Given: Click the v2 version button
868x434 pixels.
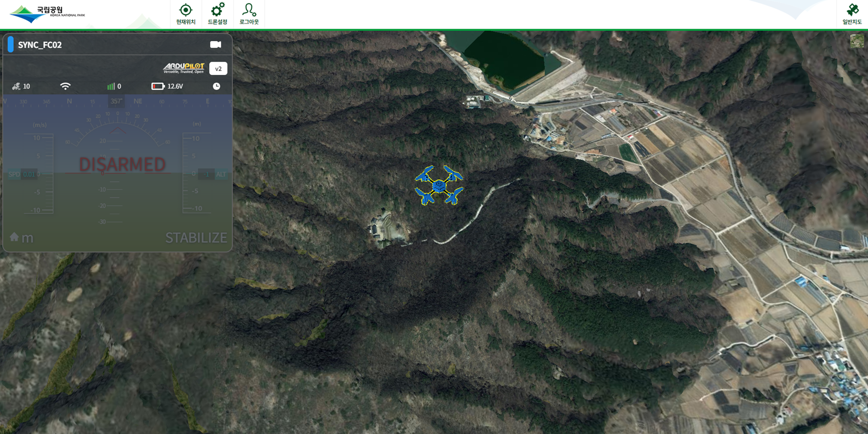Looking at the screenshot, I should pyautogui.click(x=218, y=69).
